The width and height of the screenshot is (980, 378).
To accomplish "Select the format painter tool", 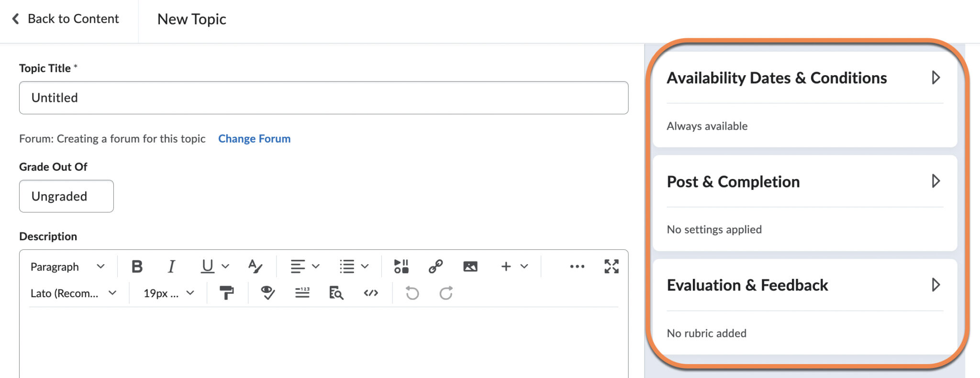I will pyautogui.click(x=226, y=293).
